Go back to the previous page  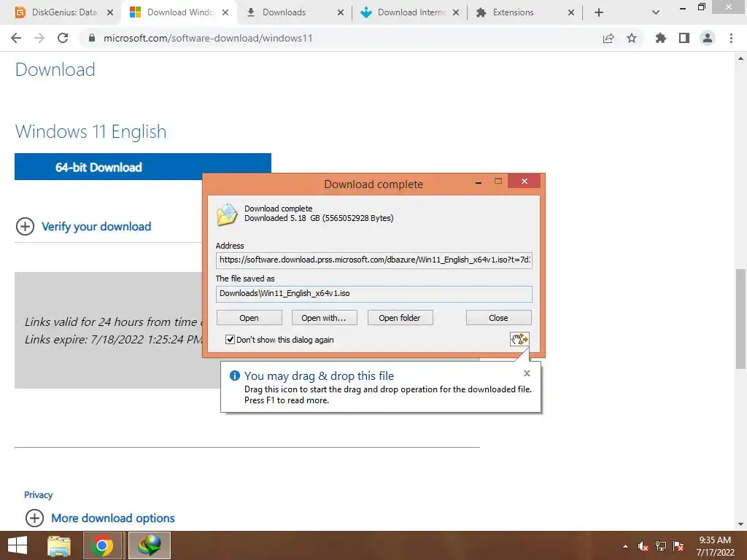[16, 38]
